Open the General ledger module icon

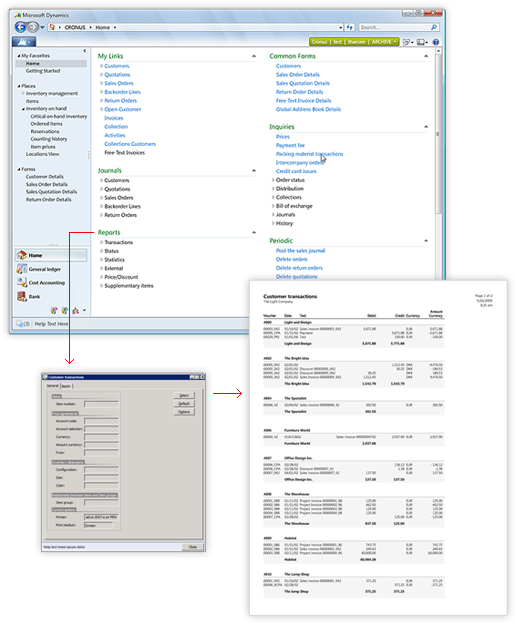(22, 269)
